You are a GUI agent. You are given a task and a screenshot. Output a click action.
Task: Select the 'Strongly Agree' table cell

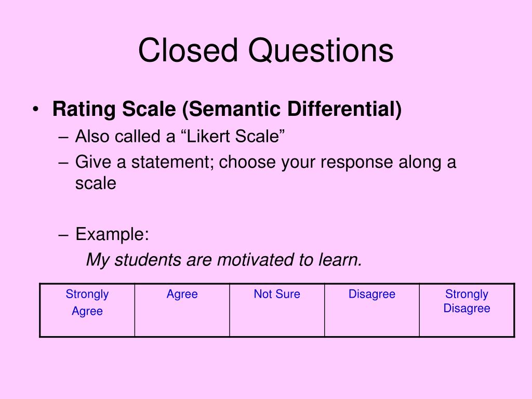(x=87, y=310)
